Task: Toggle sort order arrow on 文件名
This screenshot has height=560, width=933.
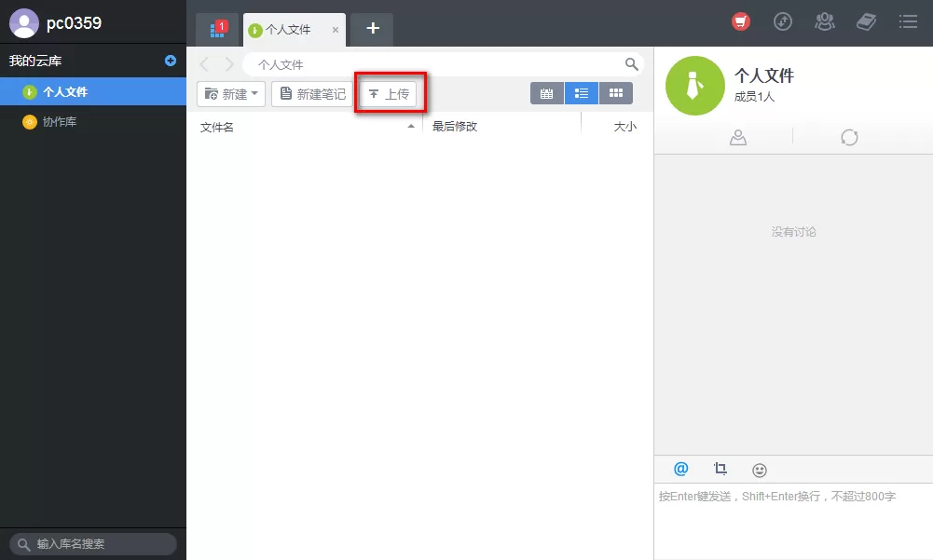Action: coord(410,126)
